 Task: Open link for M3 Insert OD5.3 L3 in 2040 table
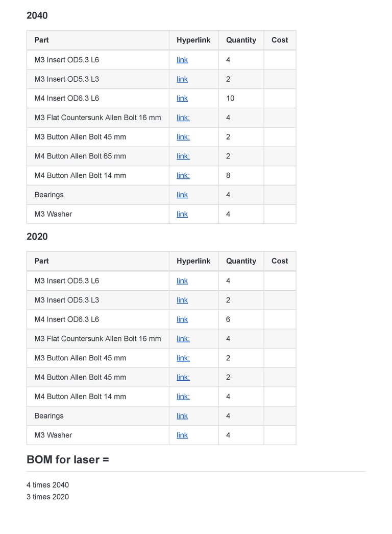pyautogui.click(x=182, y=79)
